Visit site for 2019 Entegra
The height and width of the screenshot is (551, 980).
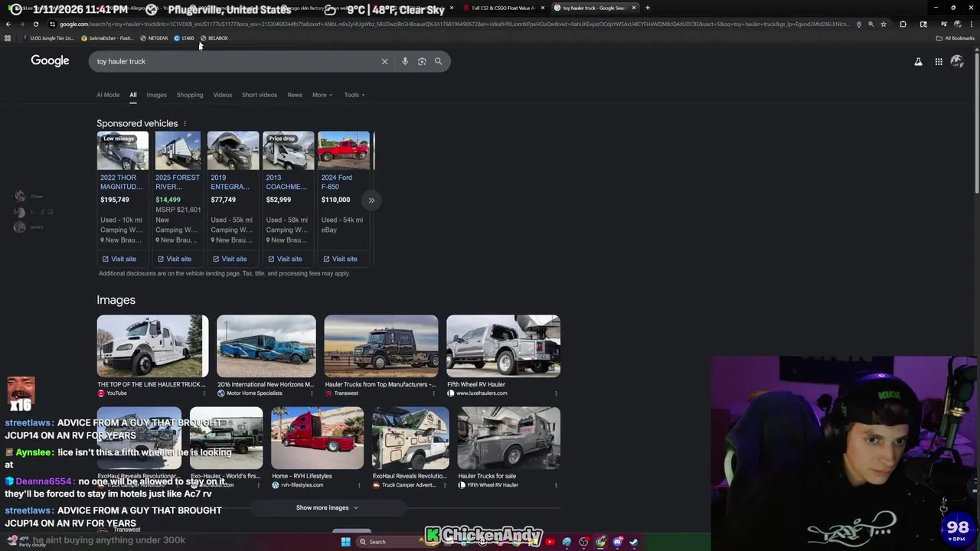click(x=230, y=259)
